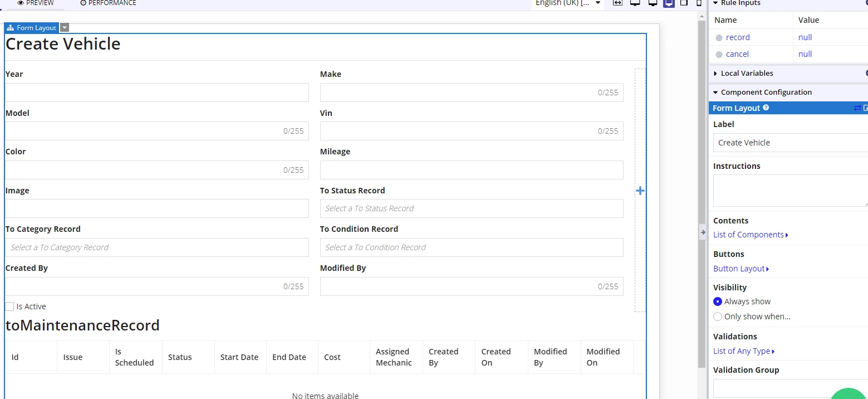
Task: Select the Always show visibility option
Action: [x=718, y=301]
